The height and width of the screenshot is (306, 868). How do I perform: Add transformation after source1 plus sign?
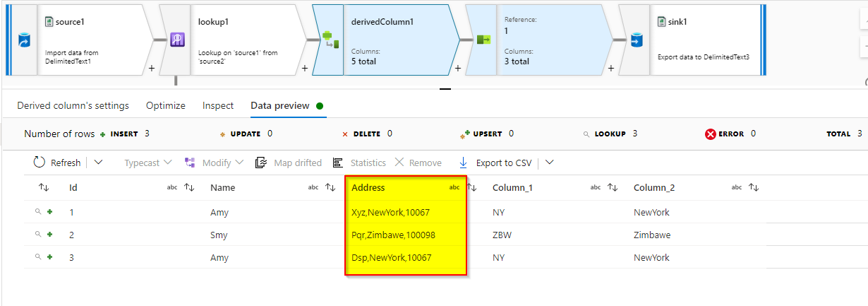tap(150, 69)
